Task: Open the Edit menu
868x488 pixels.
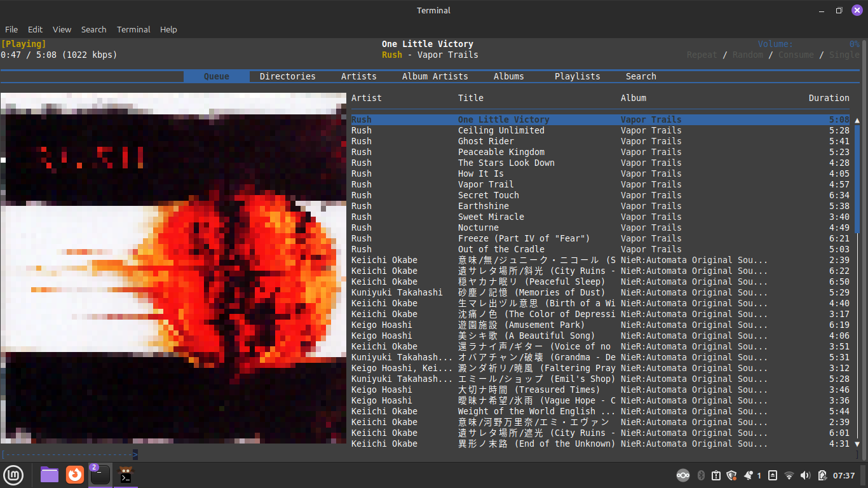Action: pos(36,29)
